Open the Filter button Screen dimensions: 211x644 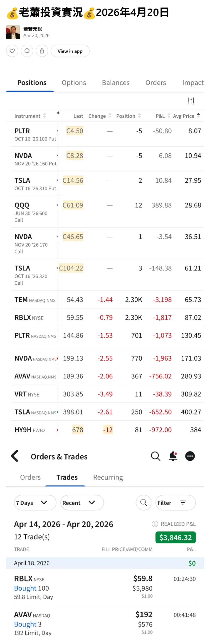[175, 502]
